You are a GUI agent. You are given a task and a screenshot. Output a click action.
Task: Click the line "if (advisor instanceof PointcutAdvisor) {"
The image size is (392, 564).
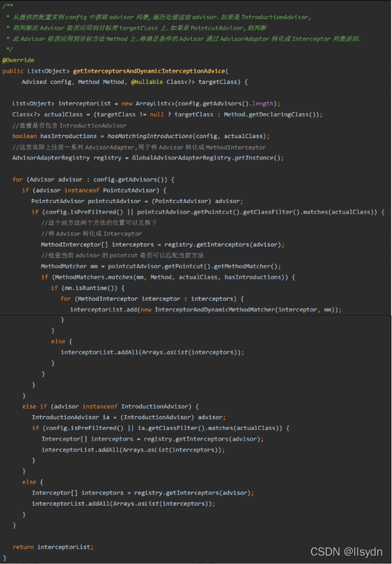tap(94, 190)
